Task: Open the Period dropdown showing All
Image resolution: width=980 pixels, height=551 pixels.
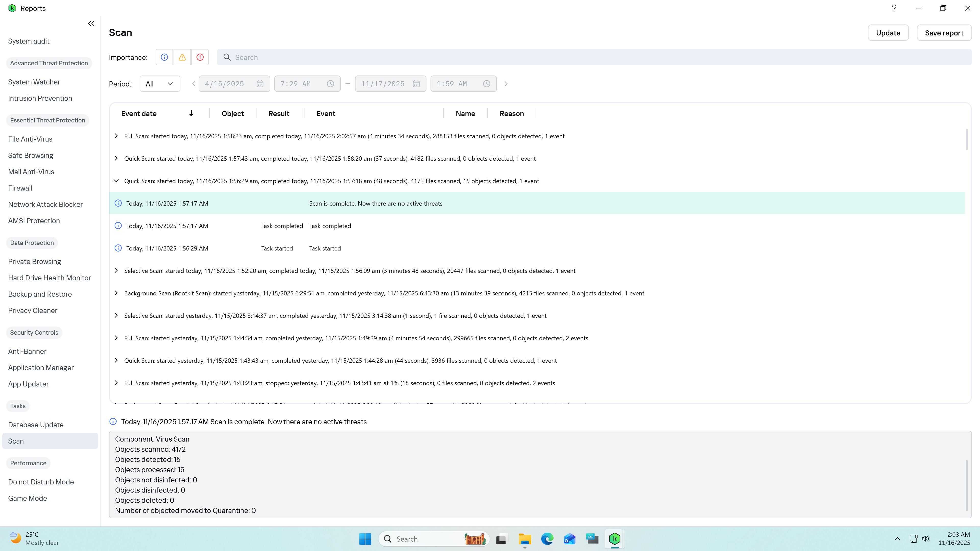Action: 160,84
